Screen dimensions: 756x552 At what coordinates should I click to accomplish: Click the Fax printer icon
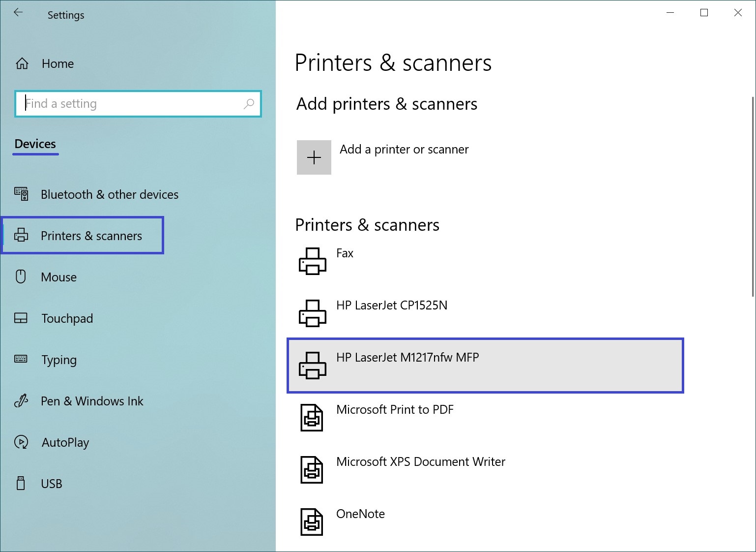click(x=313, y=261)
